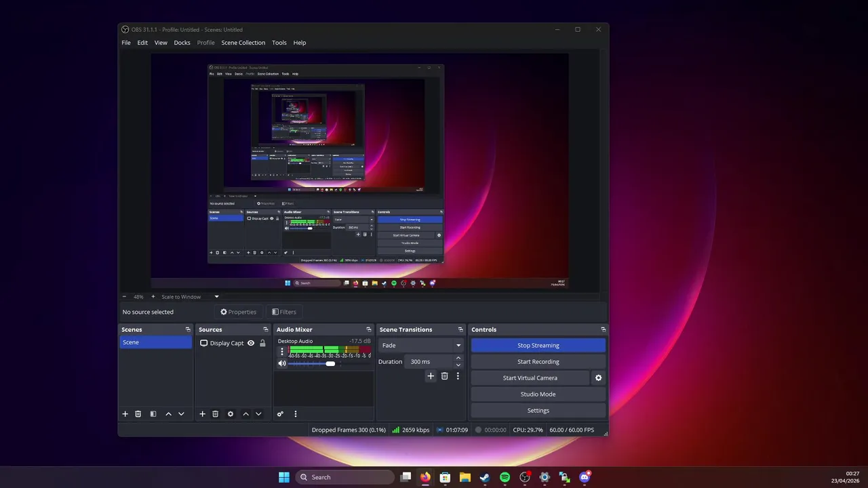Mute Desktop Audio speaker icon

point(282,363)
